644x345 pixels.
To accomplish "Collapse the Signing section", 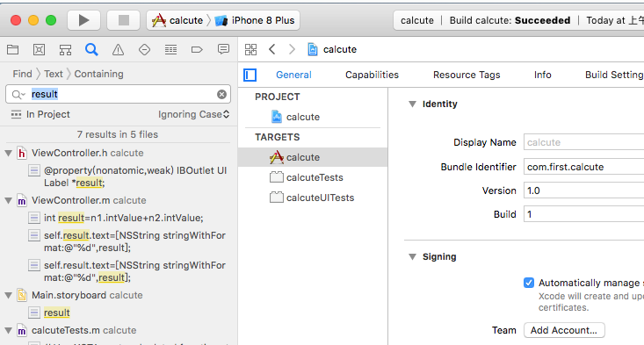I will [x=412, y=257].
